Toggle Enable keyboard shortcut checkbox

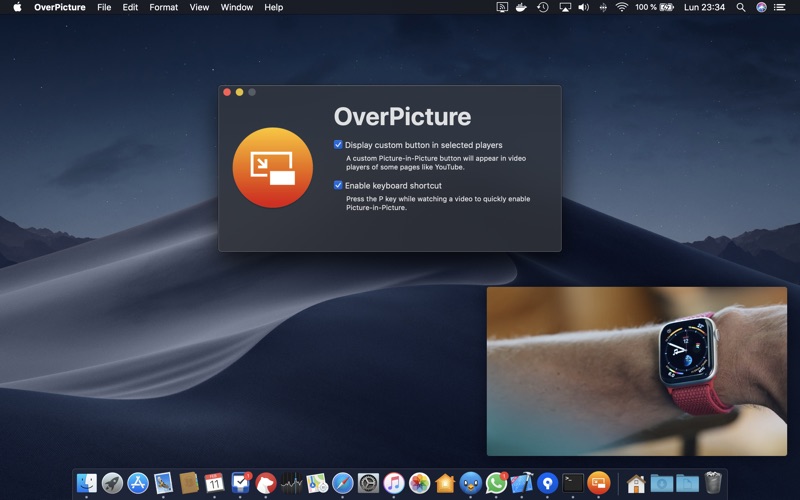[x=338, y=185]
